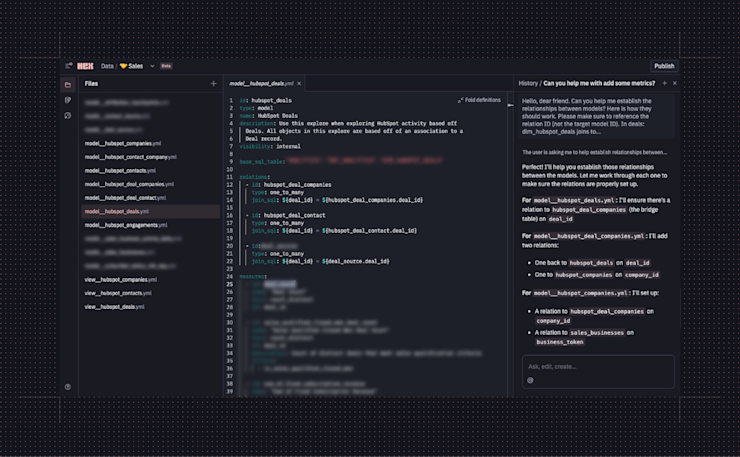
Task: Click the Beta badge
Action: (166, 66)
